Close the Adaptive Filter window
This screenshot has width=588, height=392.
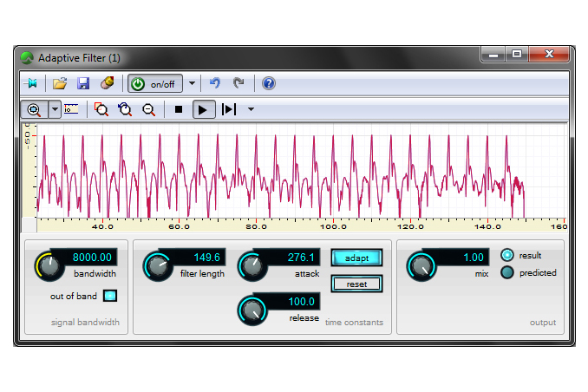pos(549,55)
